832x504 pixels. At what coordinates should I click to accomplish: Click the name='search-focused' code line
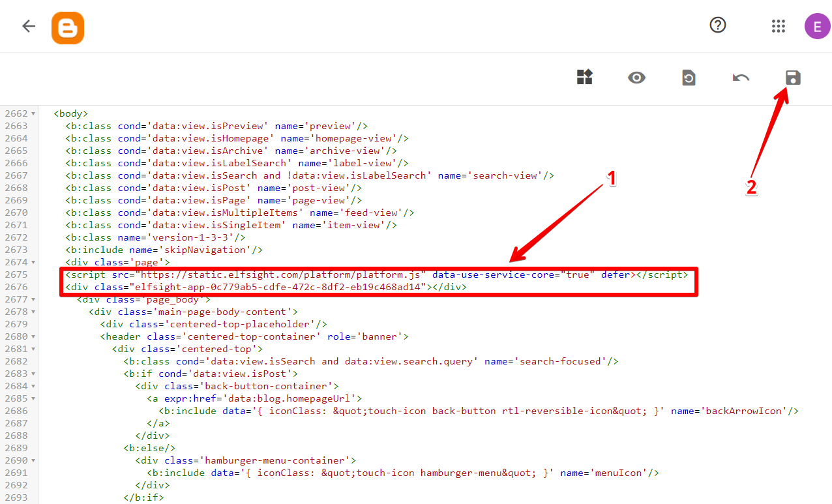pyautogui.click(x=371, y=361)
